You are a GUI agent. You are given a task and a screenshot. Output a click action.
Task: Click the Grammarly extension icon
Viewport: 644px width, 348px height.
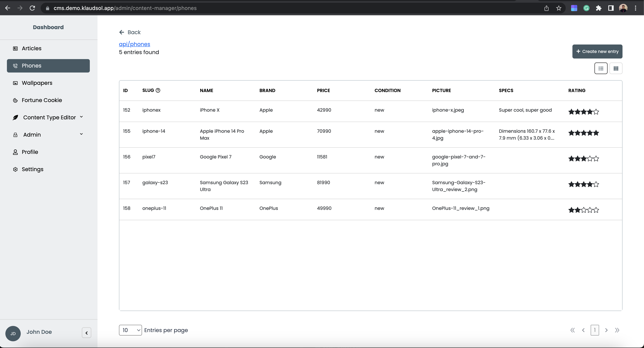(x=586, y=8)
